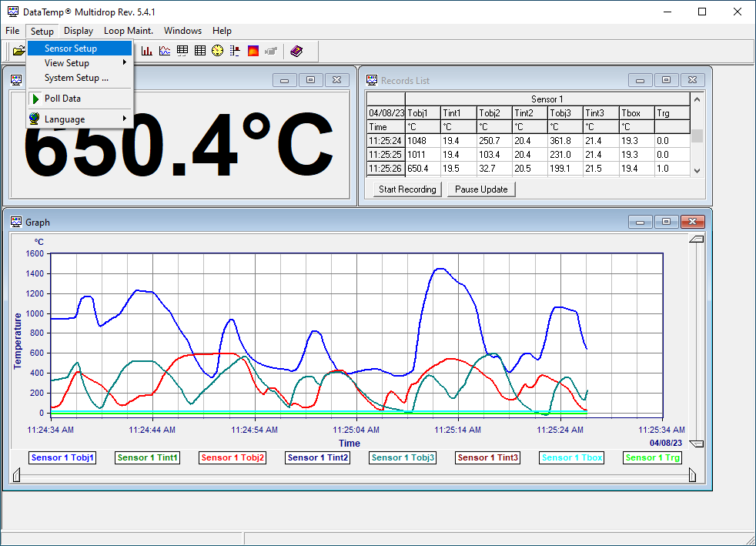Open help via the purple book icon
Viewport: 756px width, 546px height.
(296, 51)
